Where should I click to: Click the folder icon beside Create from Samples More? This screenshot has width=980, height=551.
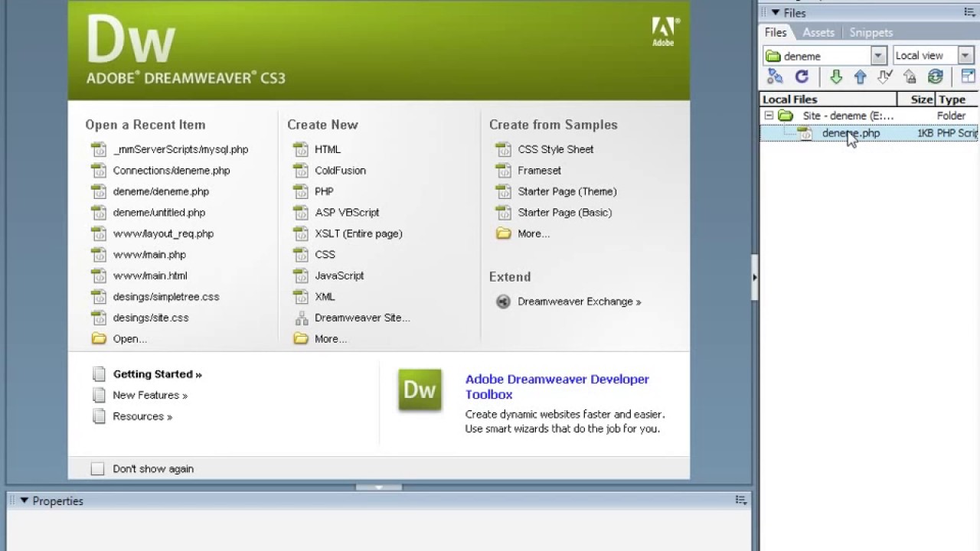(x=503, y=233)
